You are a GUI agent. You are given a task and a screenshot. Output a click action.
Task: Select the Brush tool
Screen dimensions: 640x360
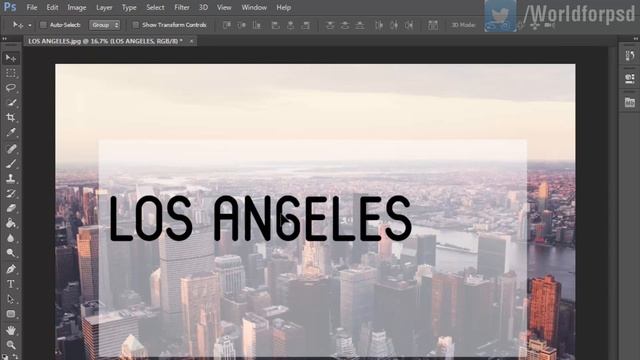click(x=11, y=164)
